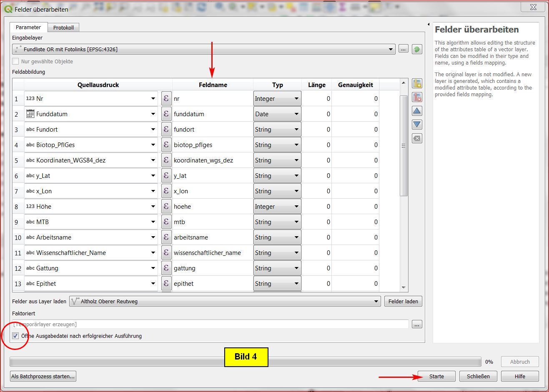
Task: Click the add new field icon
Action: (417, 84)
